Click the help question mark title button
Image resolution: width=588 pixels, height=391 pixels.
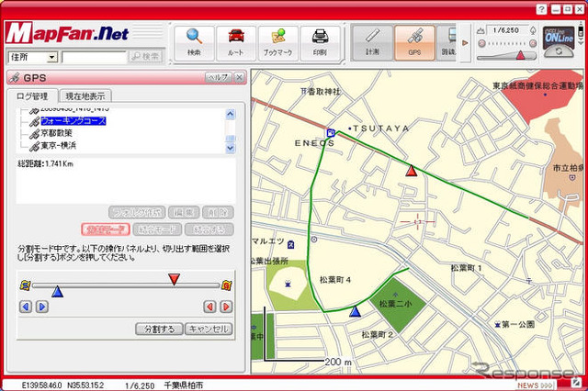pos(541,9)
